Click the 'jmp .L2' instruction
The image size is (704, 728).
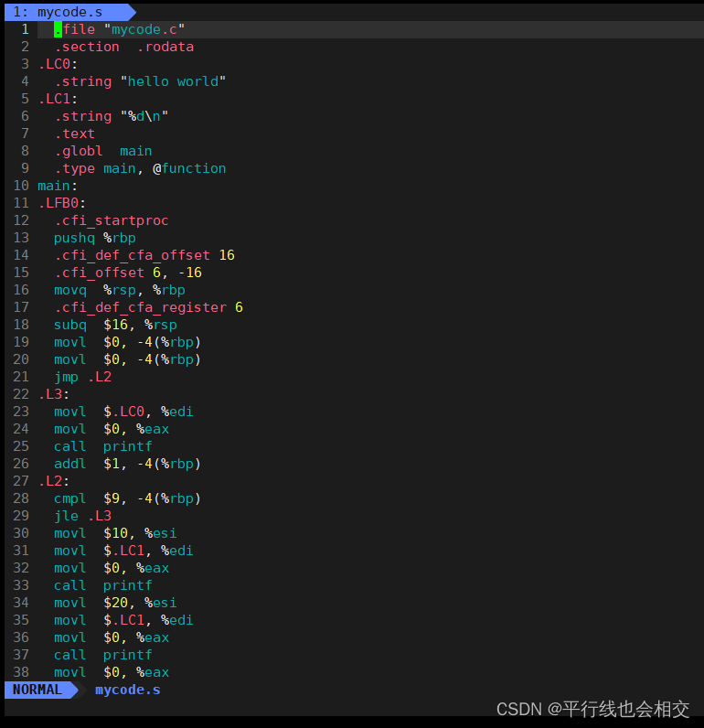tap(82, 377)
